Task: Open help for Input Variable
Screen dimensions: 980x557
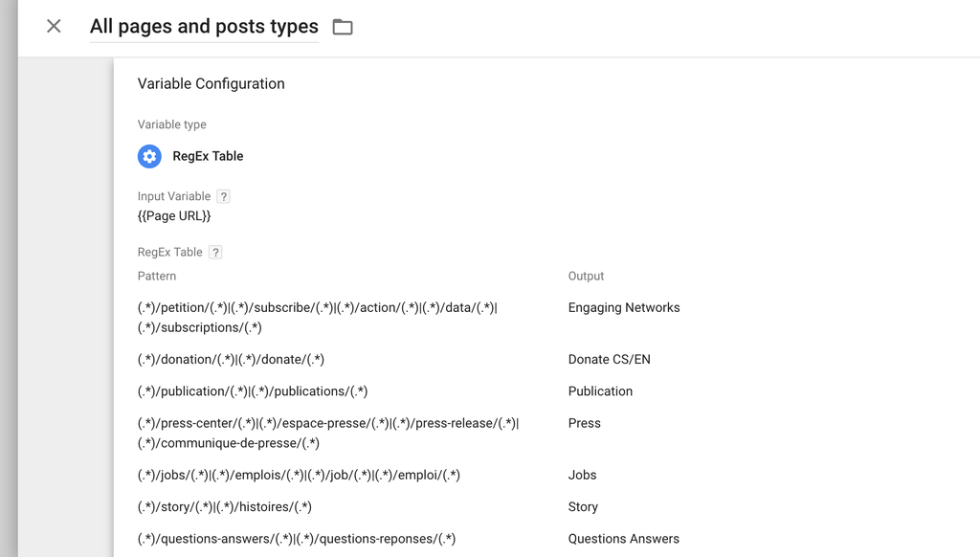Action: coord(223,196)
